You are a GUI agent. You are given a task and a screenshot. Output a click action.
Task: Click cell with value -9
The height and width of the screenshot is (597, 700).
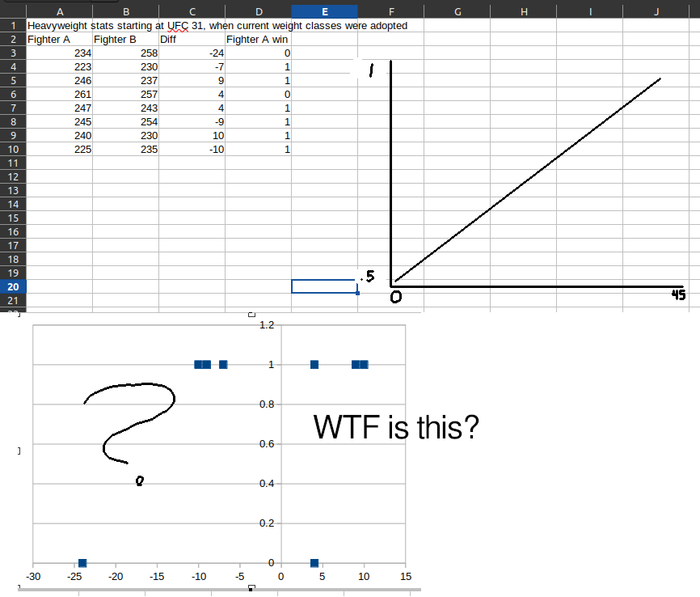[x=192, y=122]
